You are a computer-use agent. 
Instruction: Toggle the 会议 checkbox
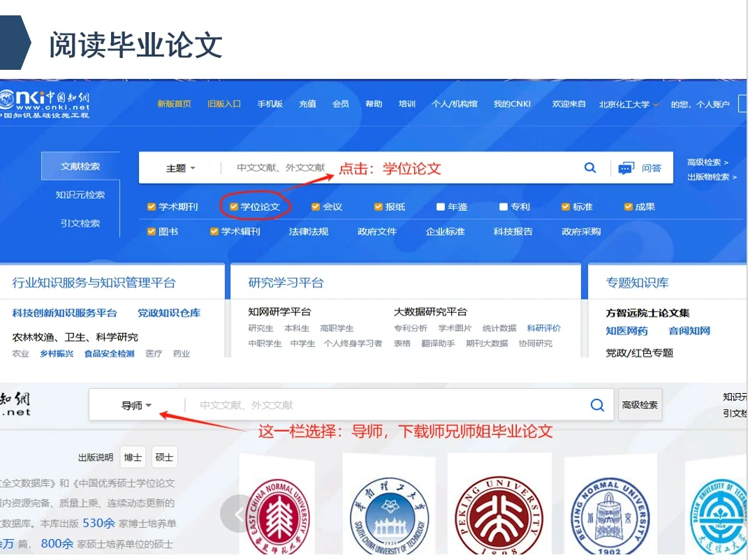[x=315, y=207]
